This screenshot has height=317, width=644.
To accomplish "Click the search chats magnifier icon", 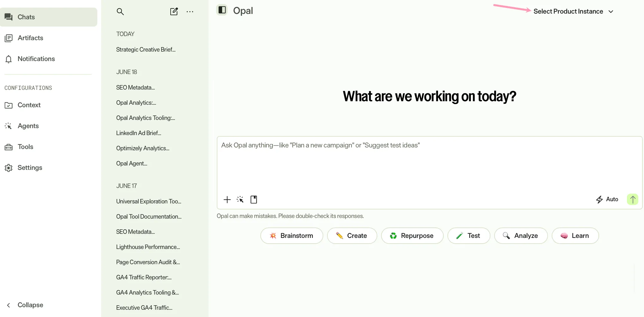I will pos(120,12).
